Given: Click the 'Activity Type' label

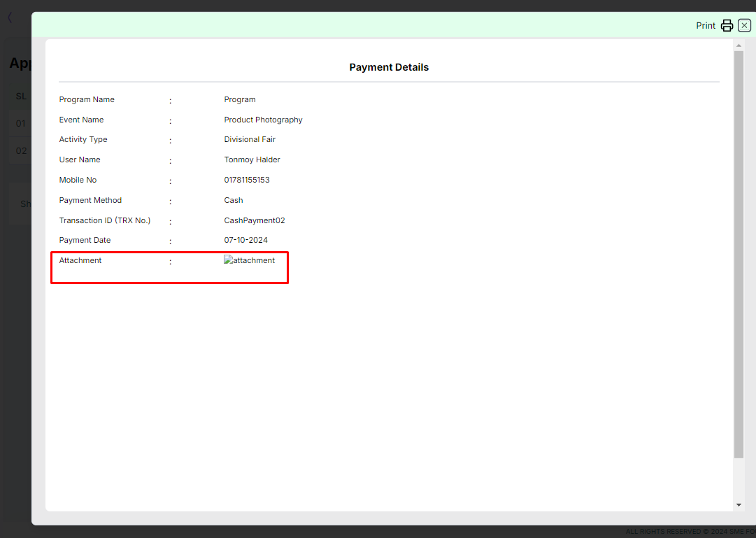Looking at the screenshot, I should 83,139.
